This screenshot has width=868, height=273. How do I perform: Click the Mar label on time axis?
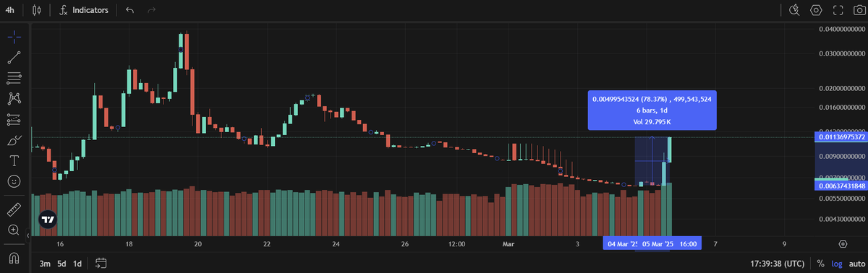(x=508, y=244)
